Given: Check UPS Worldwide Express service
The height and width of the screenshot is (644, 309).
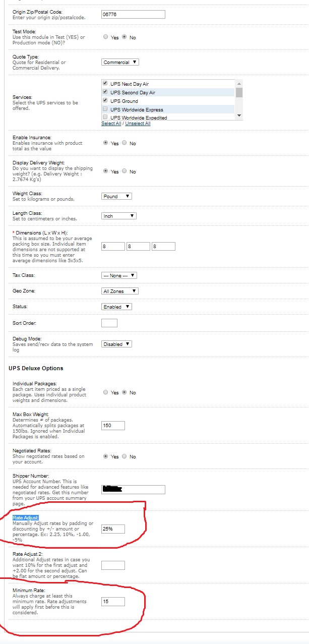Looking at the screenshot, I should click(x=105, y=109).
